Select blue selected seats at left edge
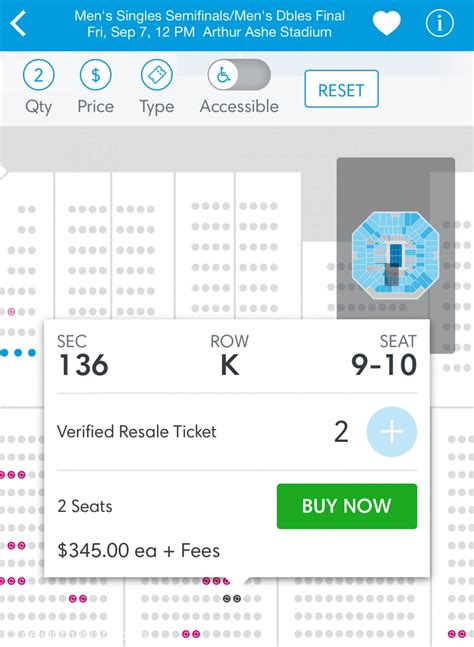Screen dimensions: 474x647 (18, 353)
